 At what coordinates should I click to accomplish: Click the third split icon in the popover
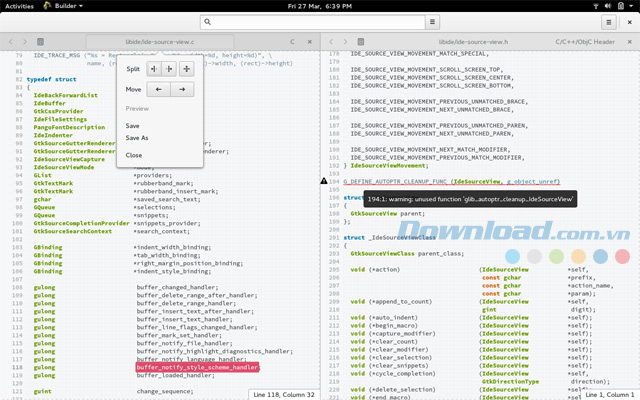point(187,69)
